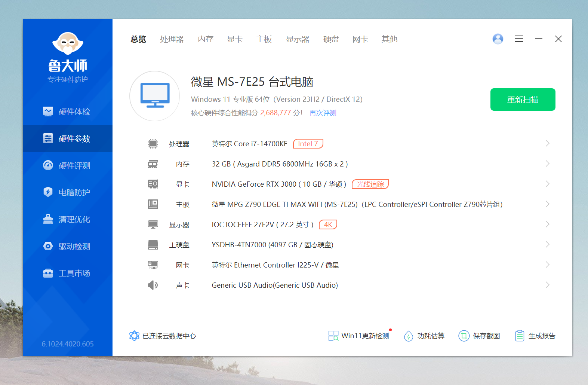Click the memory module icon in the 内存 row
Screen dimensions: 588x385
(x=153, y=164)
